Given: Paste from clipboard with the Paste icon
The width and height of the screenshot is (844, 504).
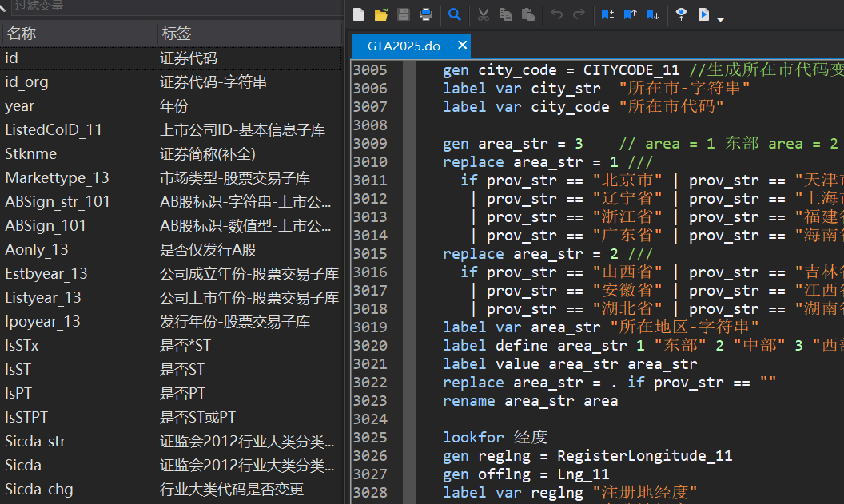Looking at the screenshot, I should [x=528, y=14].
